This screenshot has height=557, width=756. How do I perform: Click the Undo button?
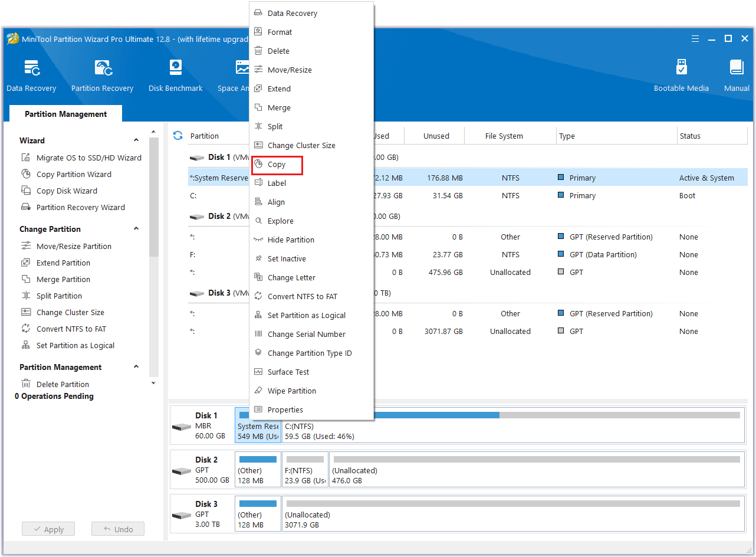[x=118, y=529]
